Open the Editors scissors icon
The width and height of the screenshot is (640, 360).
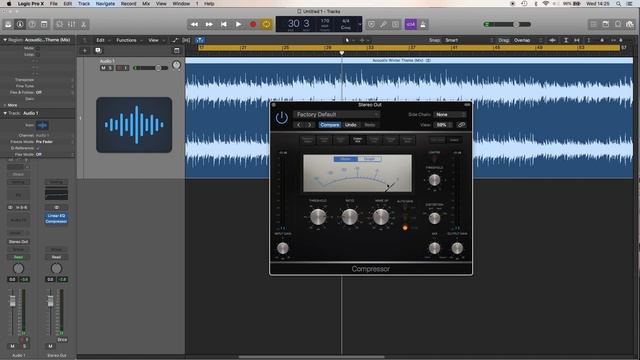pos(83,24)
